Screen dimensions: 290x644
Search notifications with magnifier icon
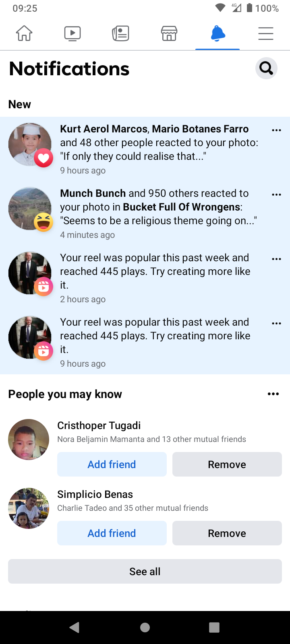click(x=266, y=68)
